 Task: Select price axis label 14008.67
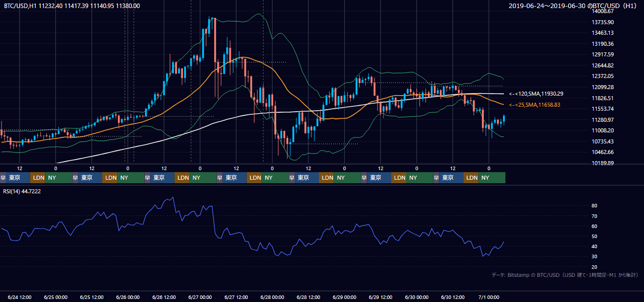(602, 11)
